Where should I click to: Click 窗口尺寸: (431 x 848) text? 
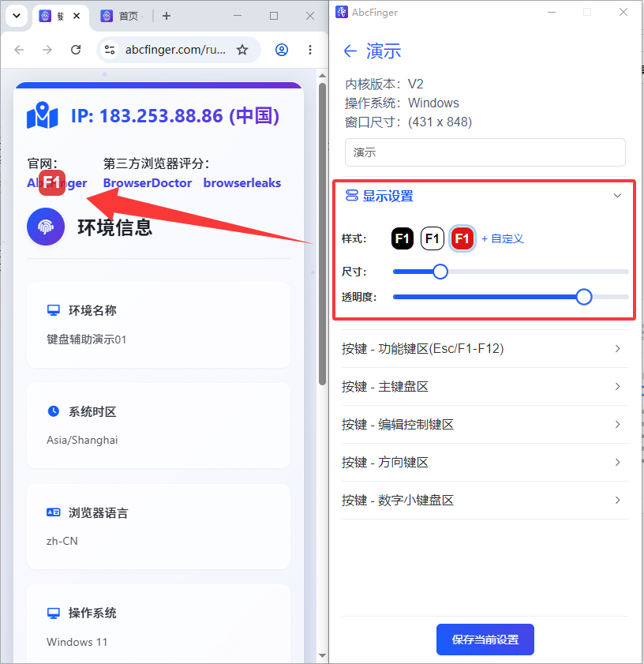(x=408, y=122)
